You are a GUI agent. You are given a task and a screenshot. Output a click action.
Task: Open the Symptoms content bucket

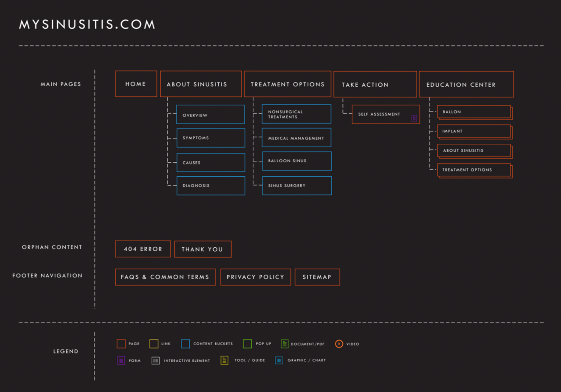coord(210,138)
